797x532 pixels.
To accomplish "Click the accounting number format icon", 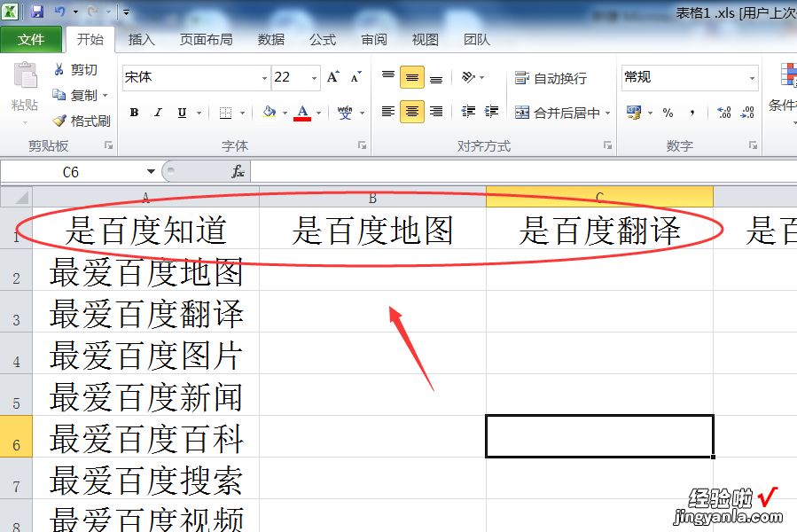I will 634,112.
